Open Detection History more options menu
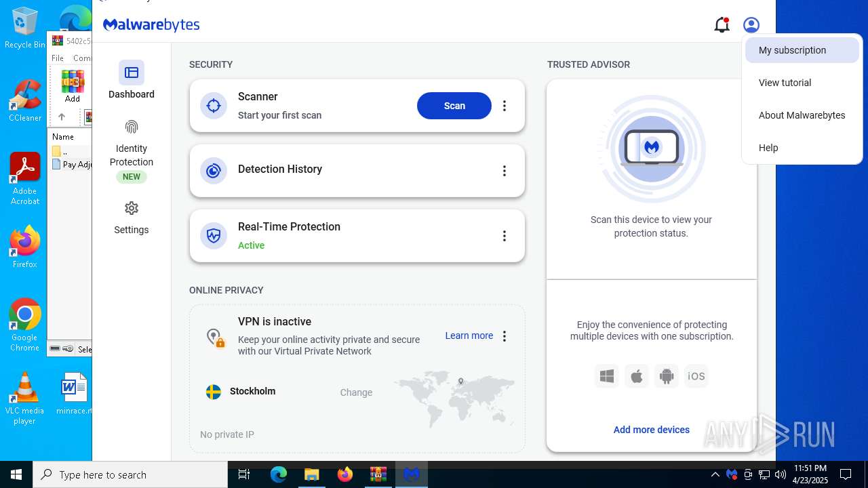868x488 pixels. pos(504,171)
